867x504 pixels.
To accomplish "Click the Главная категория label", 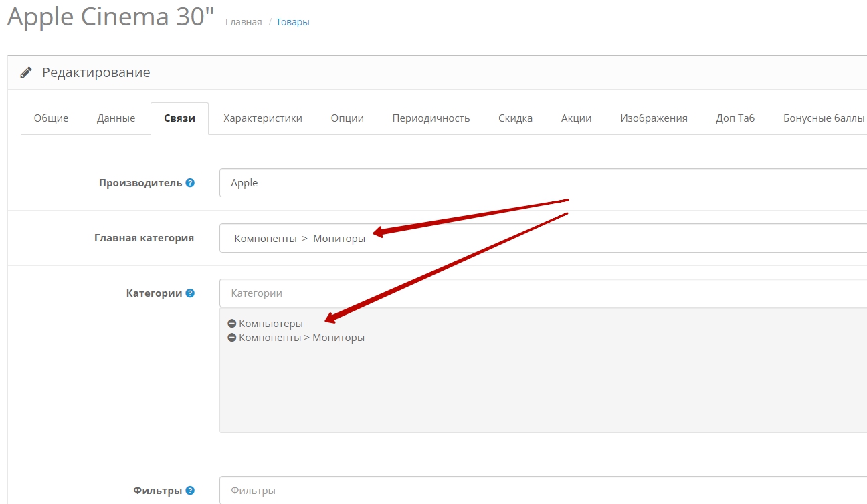I will 144,238.
